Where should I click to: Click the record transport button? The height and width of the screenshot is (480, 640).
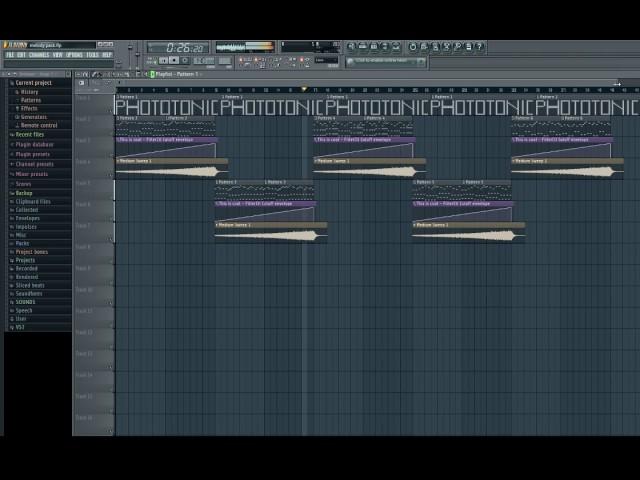[x=185, y=60]
